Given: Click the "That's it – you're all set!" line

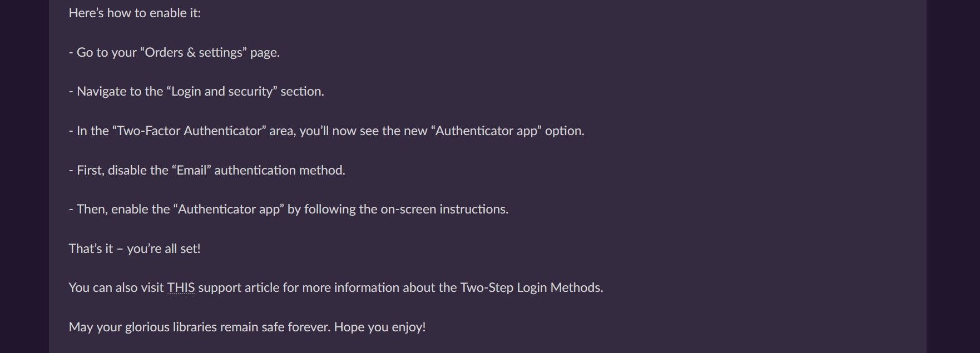Looking at the screenshot, I should pyautogui.click(x=135, y=248).
